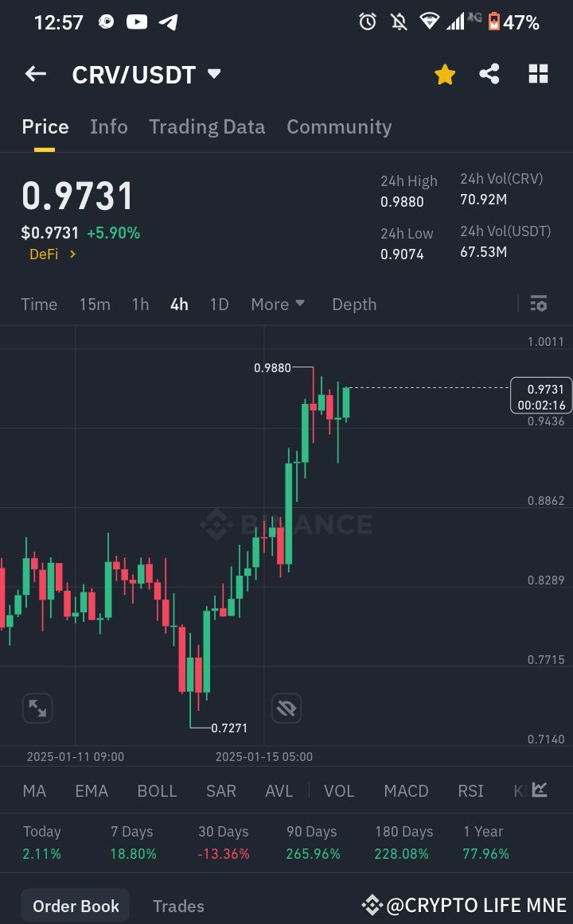Enable the VOL indicator

tap(339, 790)
